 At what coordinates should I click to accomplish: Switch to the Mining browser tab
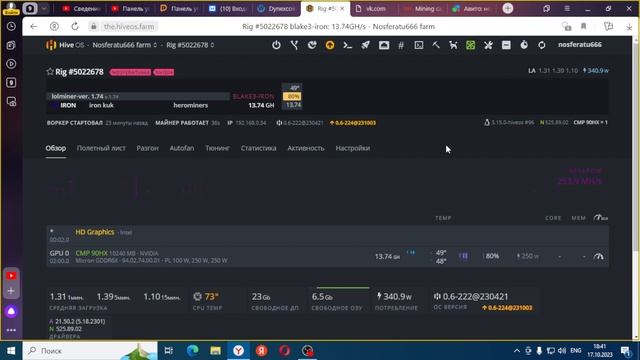(x=423, y=9)
